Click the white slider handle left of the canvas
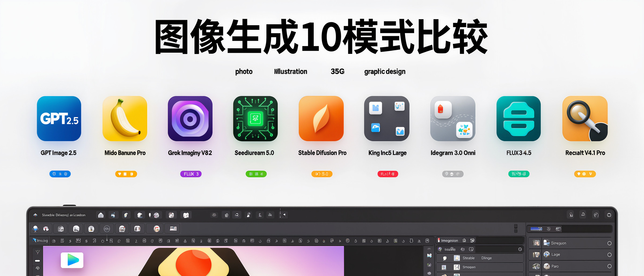644x276 pixels. pyautogui.click(x=37, y=261)
